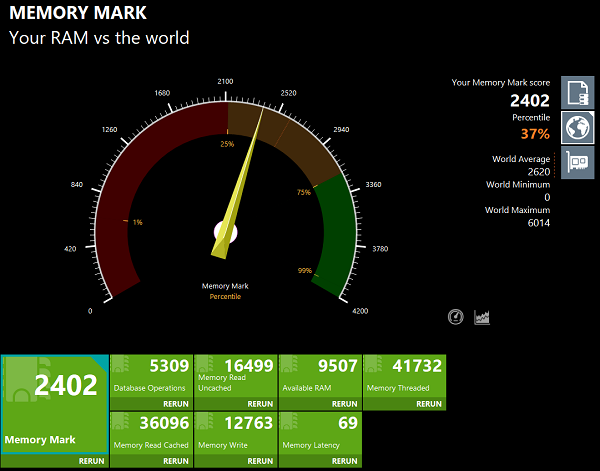Open the Available RAM 9507 tile

click(x=320, y=376)
